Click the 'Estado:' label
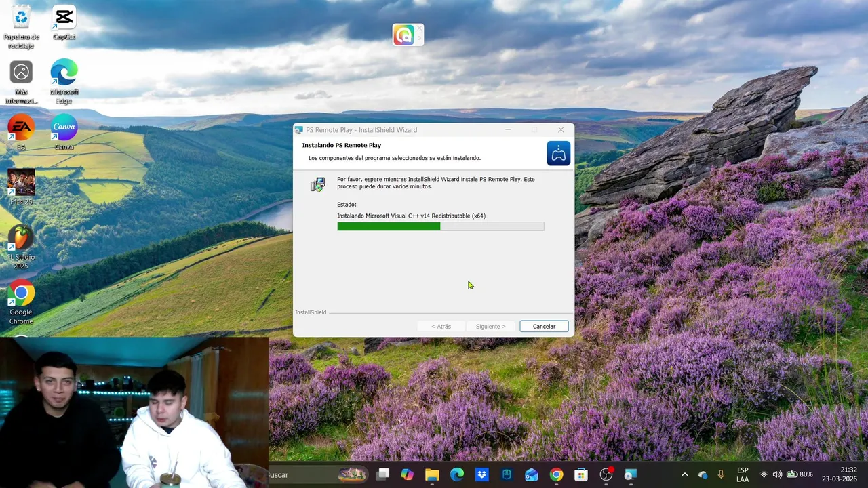Screen dimensions: 868x488 [x=347, y=204]
